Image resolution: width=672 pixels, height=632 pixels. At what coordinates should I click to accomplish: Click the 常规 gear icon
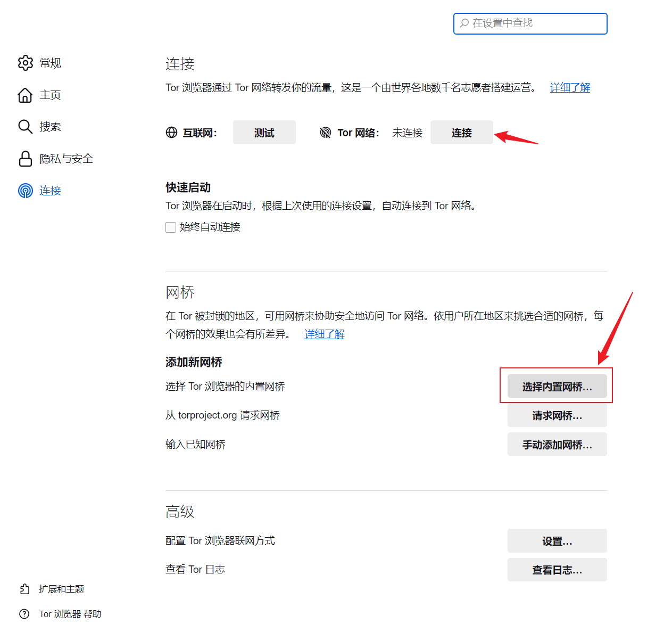coord(25,63)
